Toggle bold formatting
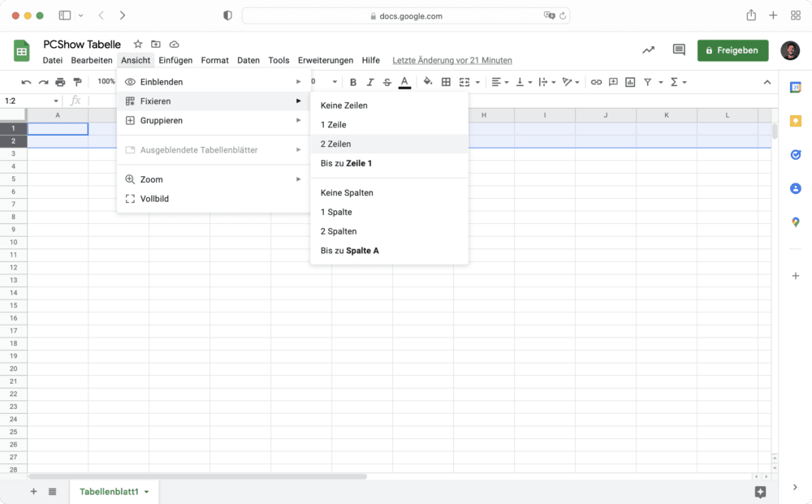 [353, 82]
